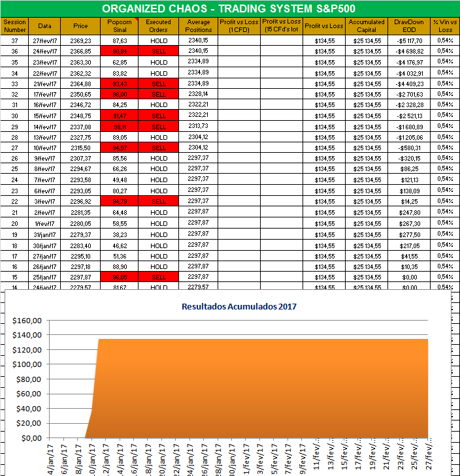Select the Popcorn Sinal header cell
Image resolution: width=460 pixels, height=476 pixels.
coord(120,26)
